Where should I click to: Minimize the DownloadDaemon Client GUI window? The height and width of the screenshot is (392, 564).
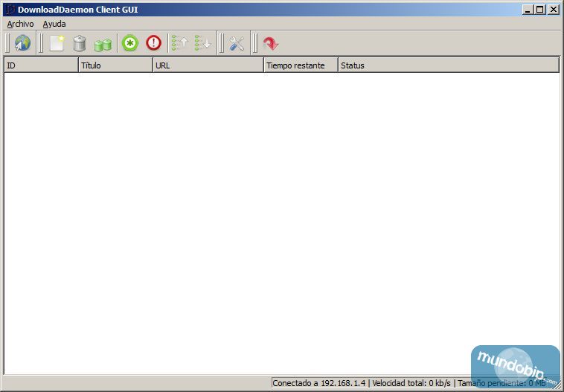coord(528,10)
